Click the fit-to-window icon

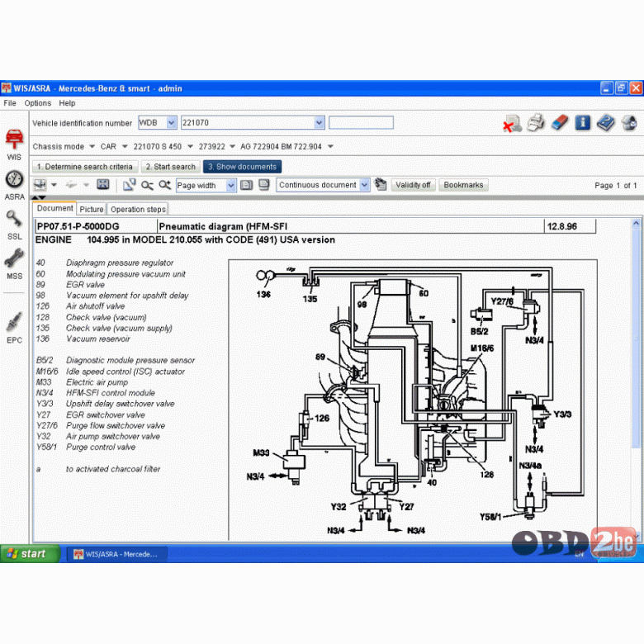pyautogui.click(x=102, y=184)
